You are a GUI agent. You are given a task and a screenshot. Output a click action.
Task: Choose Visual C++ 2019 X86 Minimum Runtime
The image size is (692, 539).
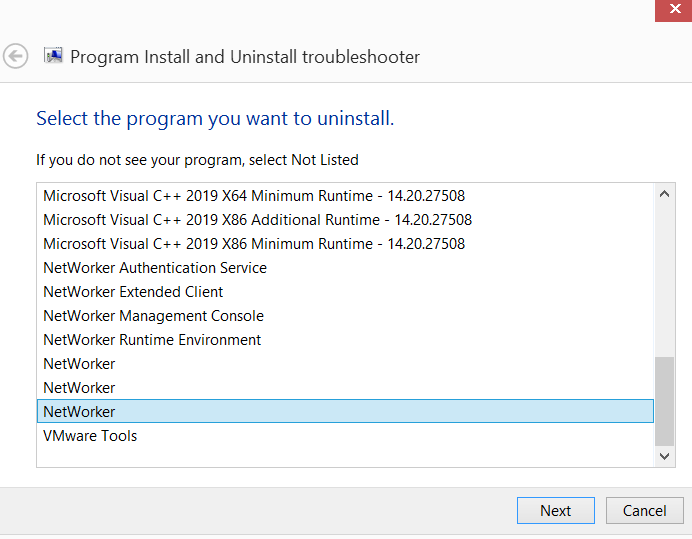tap(254, 244)
